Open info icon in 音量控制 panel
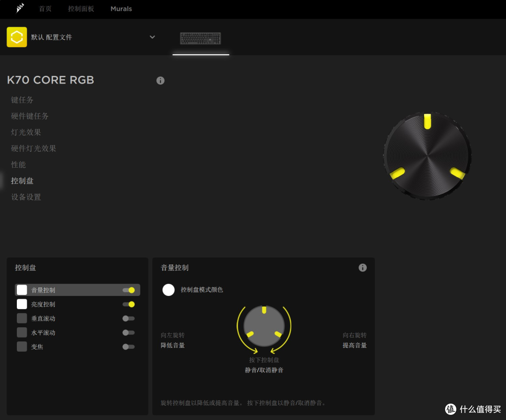 [x=362, y=267]
